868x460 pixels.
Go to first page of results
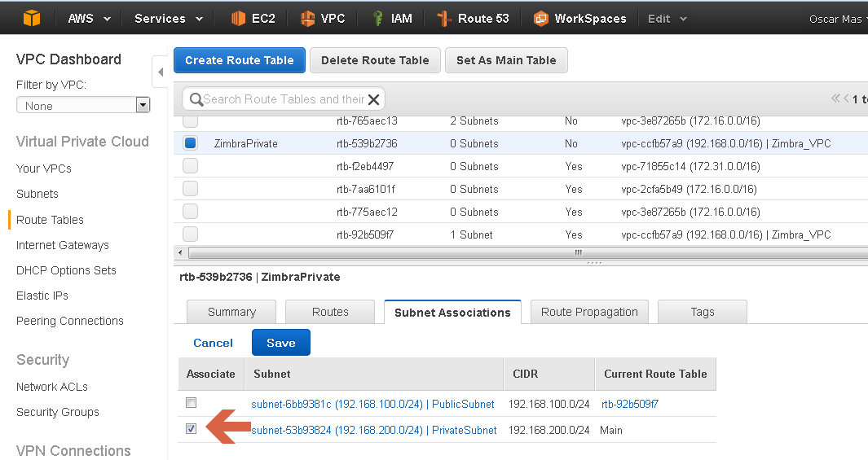(x=835, y=99)
